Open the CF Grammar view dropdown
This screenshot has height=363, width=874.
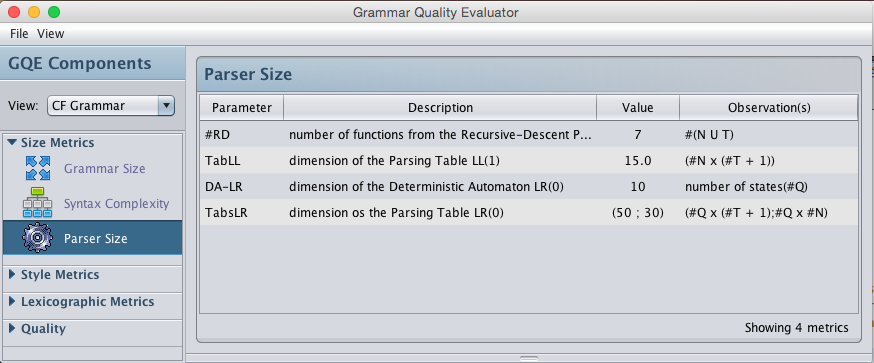(x=111, y=105)
